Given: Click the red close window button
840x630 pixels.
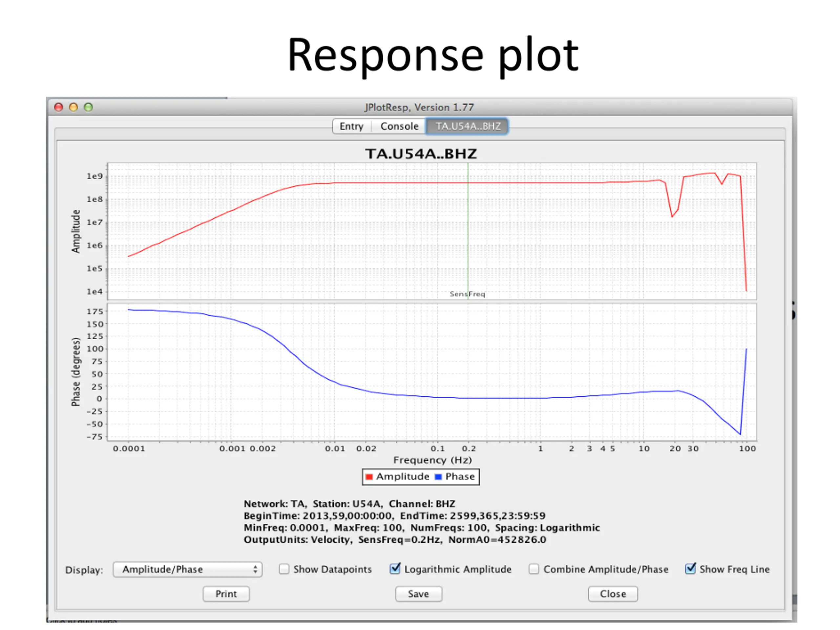Looking at the screenshot, I should click(x=58, y=107).
